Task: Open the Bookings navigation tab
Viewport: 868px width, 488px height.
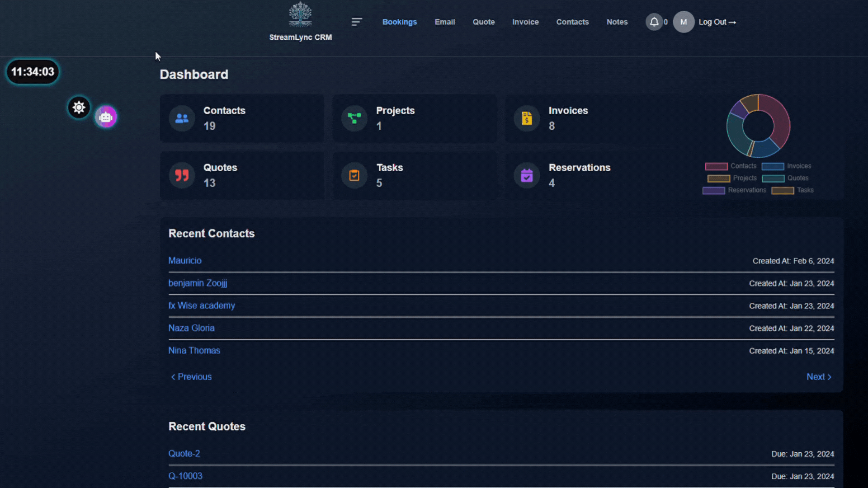Action: (400, 21)
